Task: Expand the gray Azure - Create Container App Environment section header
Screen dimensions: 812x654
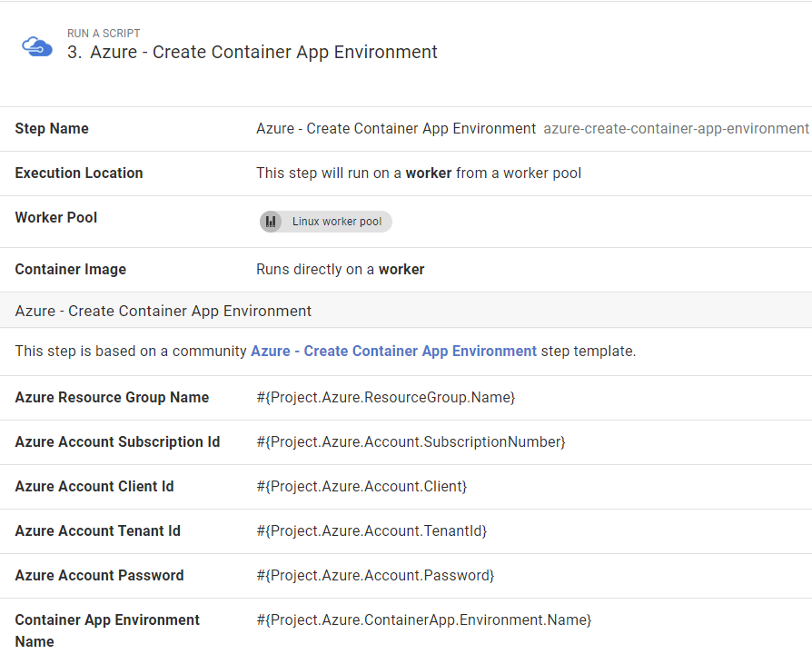Action: (406, 310)
